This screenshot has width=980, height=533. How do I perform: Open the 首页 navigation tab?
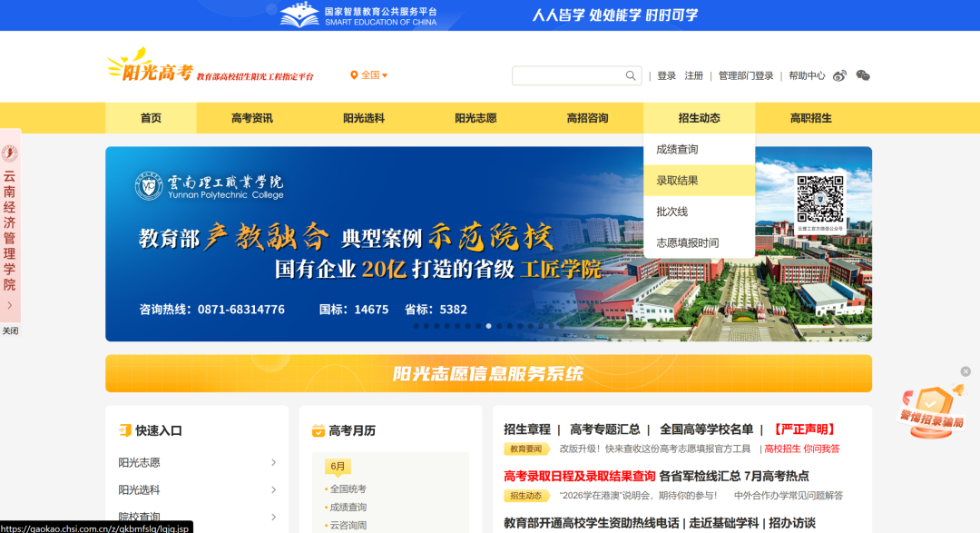click(151, 118)
